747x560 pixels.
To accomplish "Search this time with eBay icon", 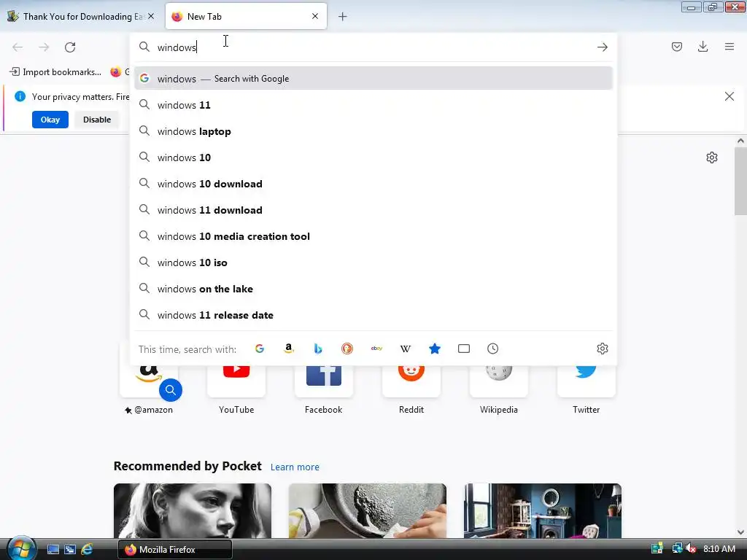I will pyautogui.click(x=376, y=349).
